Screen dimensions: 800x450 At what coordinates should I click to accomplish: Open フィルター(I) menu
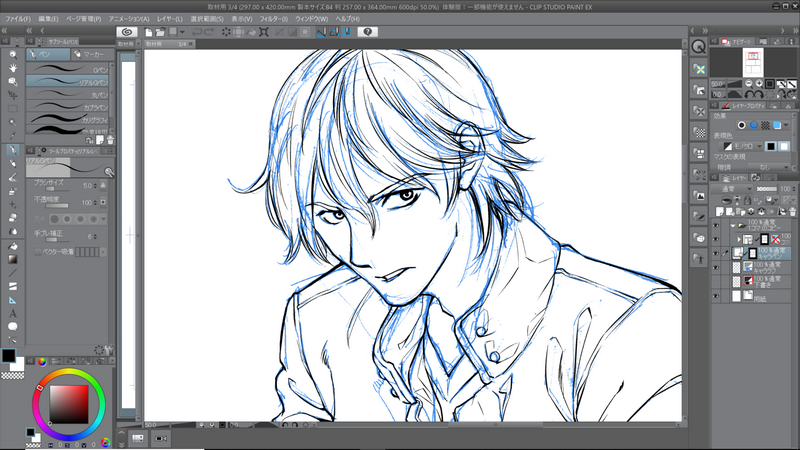273,19
